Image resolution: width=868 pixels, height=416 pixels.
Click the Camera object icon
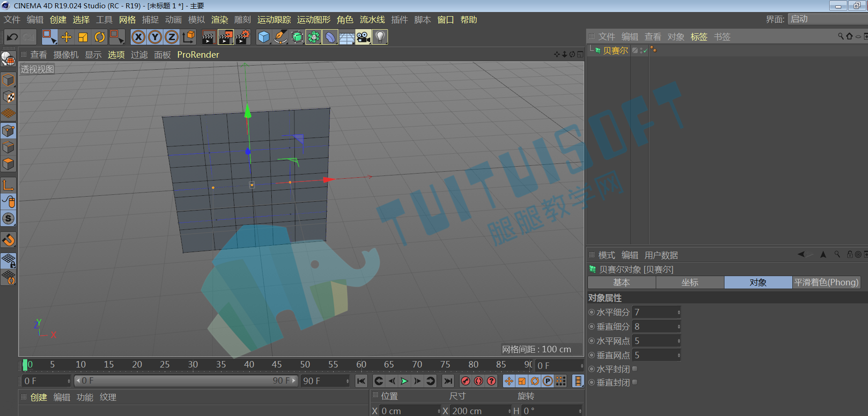(x=363, y=37)
